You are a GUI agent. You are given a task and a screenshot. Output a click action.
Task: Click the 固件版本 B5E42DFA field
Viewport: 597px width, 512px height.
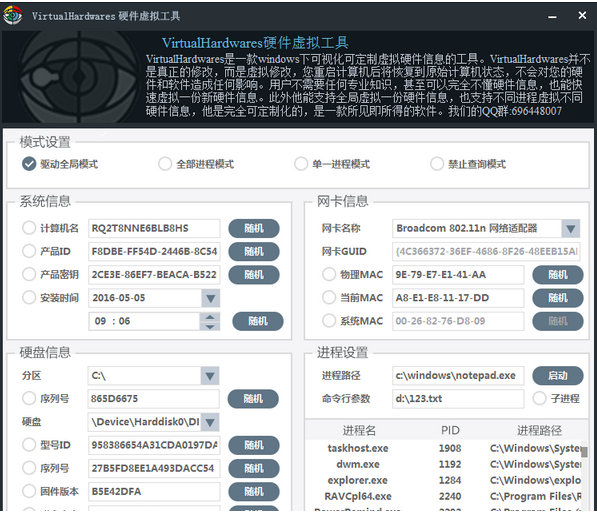pos(154,491)
